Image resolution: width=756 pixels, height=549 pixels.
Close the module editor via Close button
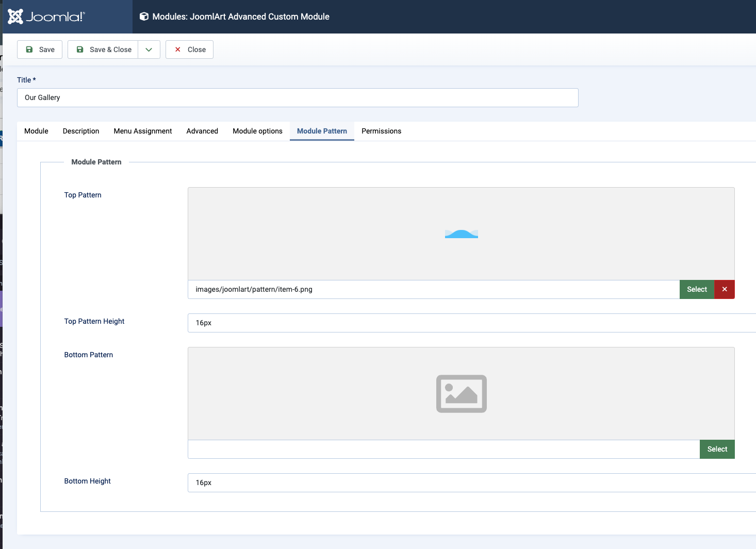[189, 49]
